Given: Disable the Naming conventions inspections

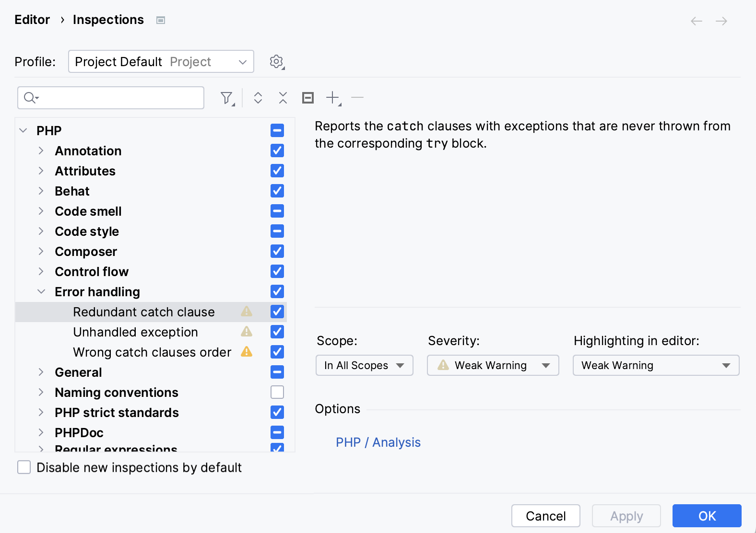Looking at the screenshot, I should pyautogui.click(x=277, y=392).
